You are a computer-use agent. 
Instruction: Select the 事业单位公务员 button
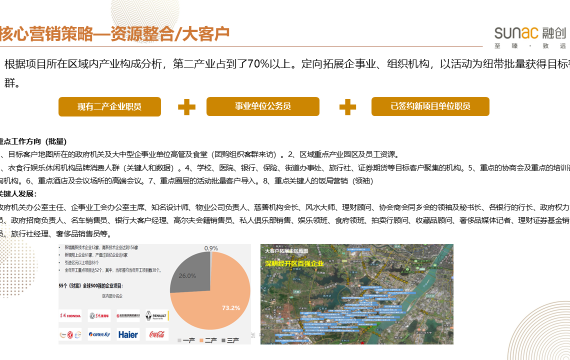[263, 106]
